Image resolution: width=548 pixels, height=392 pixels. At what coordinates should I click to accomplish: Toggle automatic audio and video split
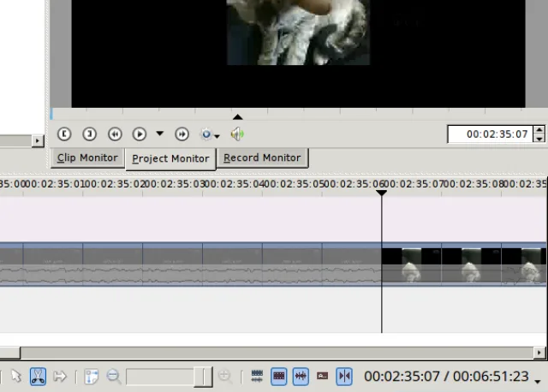[x=257, y=377]
